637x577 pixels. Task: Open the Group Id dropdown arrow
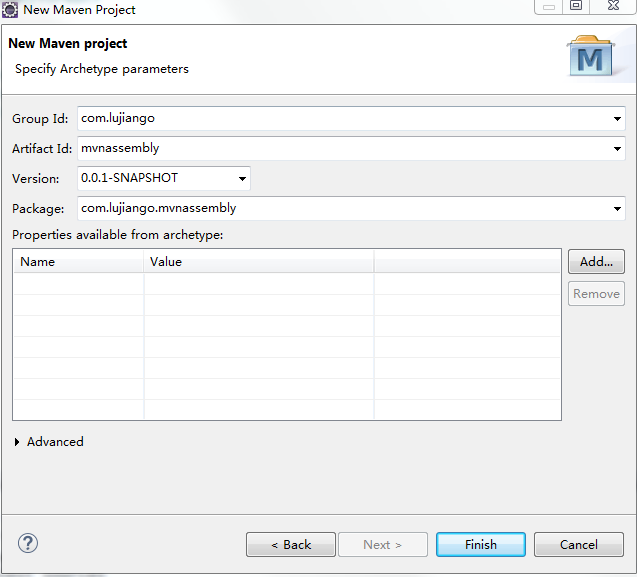click(x=617, y=119)
